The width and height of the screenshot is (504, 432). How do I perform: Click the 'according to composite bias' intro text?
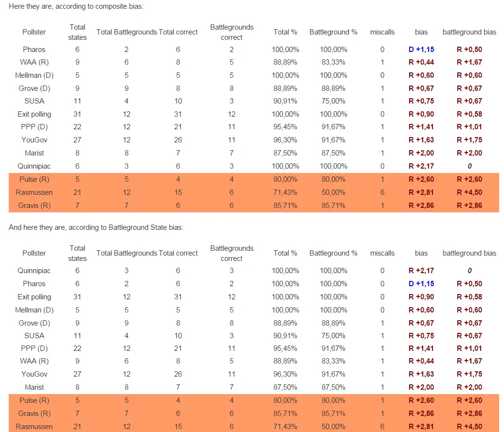tap(76, 7)
